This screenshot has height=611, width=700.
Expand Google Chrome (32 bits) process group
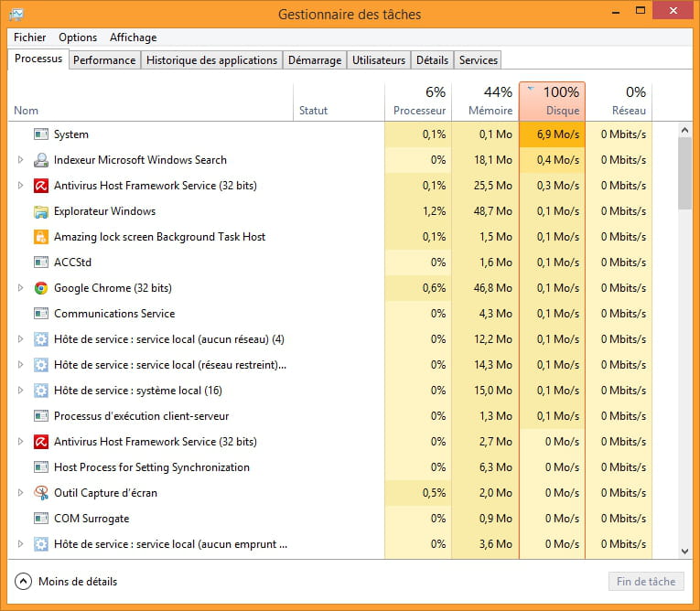[x=20, y=288]
